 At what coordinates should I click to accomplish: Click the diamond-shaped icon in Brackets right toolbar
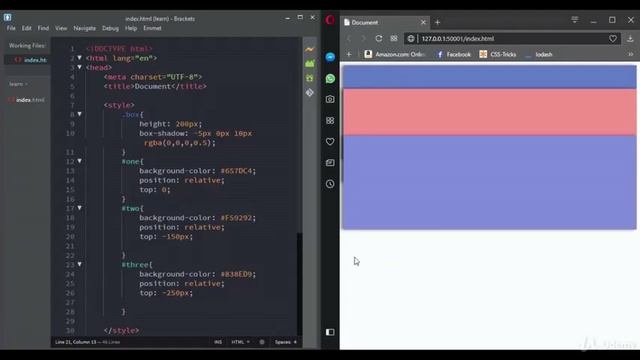(310, 93)
